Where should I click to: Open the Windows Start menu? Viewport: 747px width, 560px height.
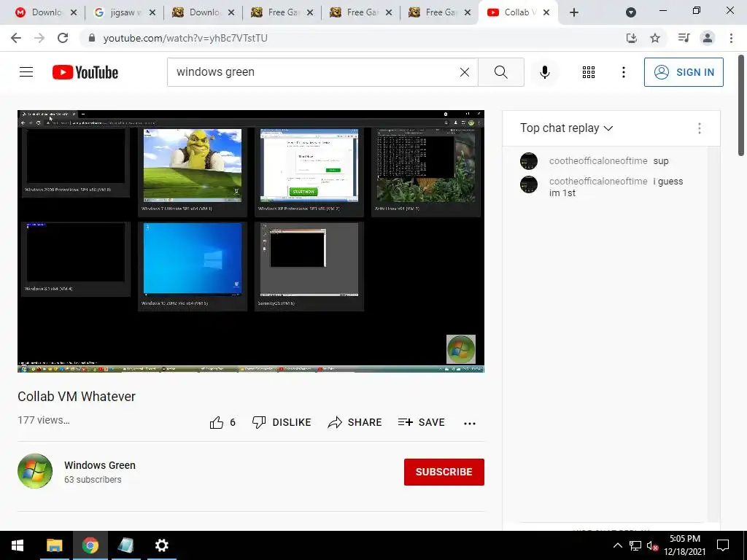click(18, 545)
